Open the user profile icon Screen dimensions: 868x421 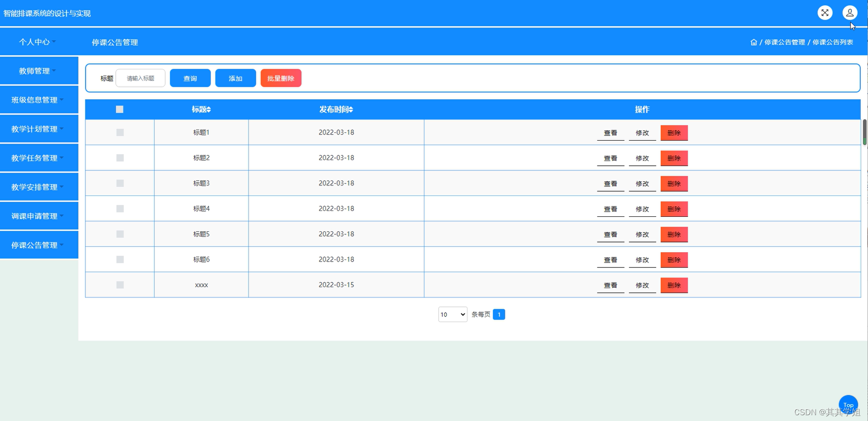(x=850, y=13)
